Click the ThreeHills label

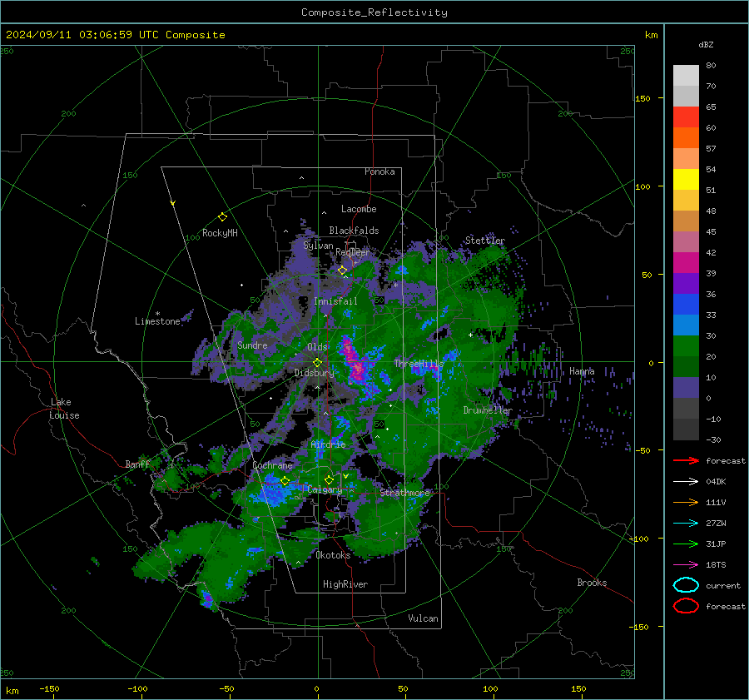pyautogui.click(x=419, y=364)
